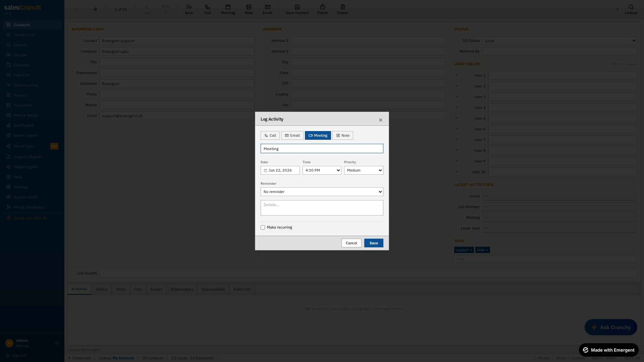644x362 pixels.
Task: Open the Reminder dropdown
Action: [322, 192]
